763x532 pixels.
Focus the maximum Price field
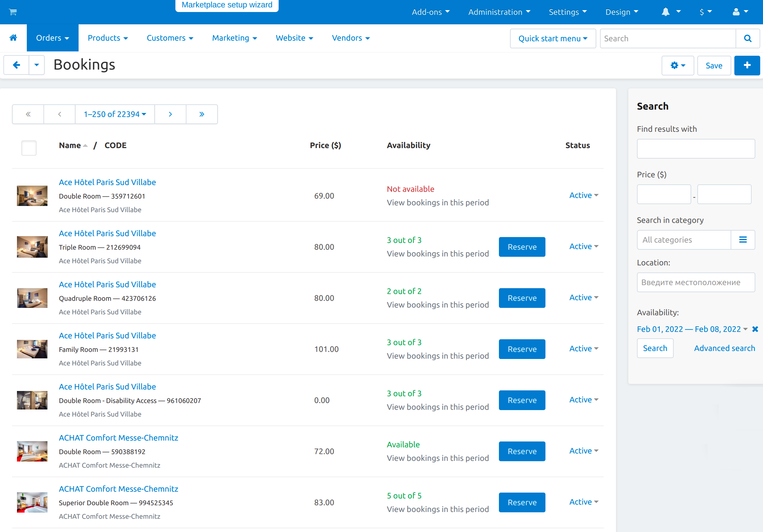click(x=724, y=194)
